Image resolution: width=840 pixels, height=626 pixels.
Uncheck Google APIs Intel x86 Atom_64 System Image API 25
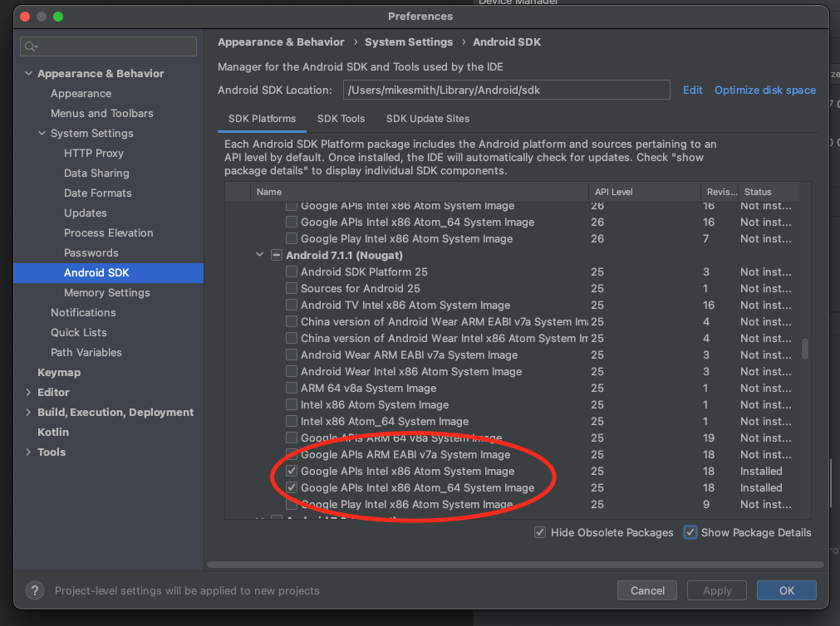tap(292, 488)
